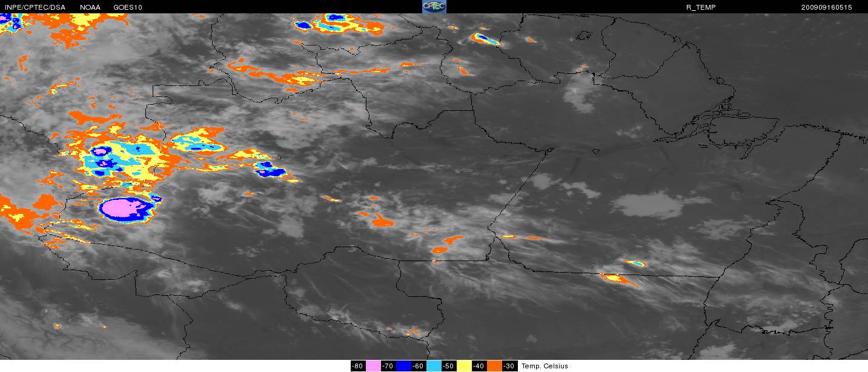Click the pink legend color swatch
The image size is (868, 372).
(x=373, y=366)
